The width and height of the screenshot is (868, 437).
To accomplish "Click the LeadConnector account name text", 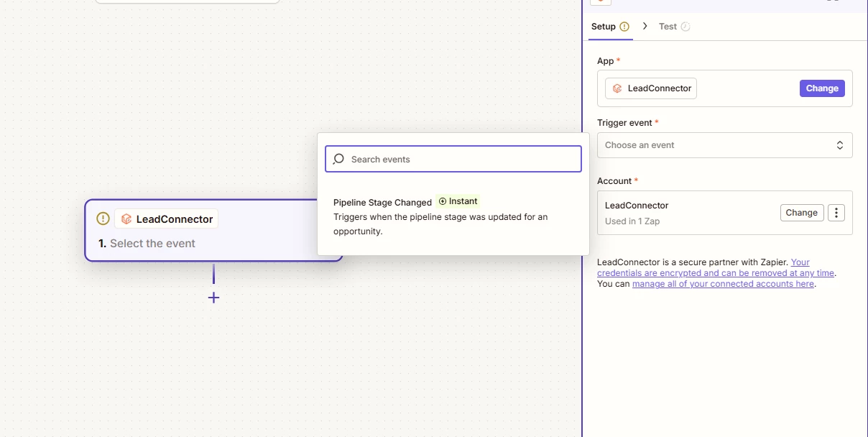I will (637, 206).
